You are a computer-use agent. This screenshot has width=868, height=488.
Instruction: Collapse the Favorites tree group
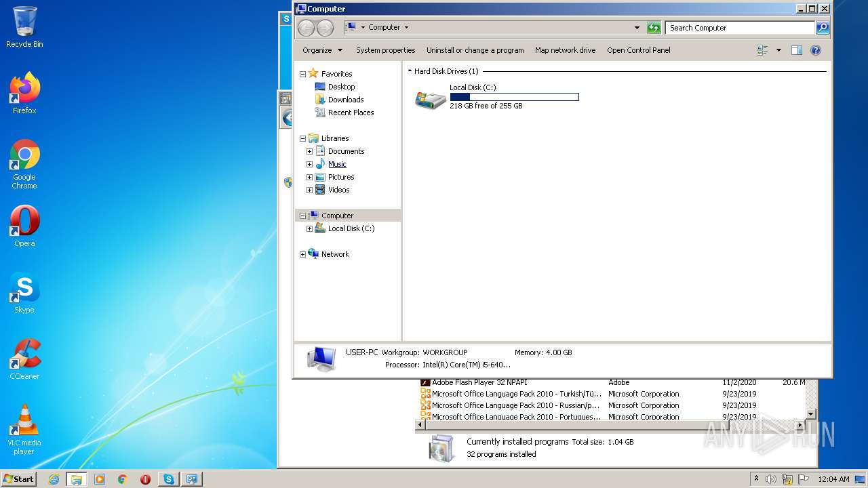pyautogui.click(x=302, y=74)
